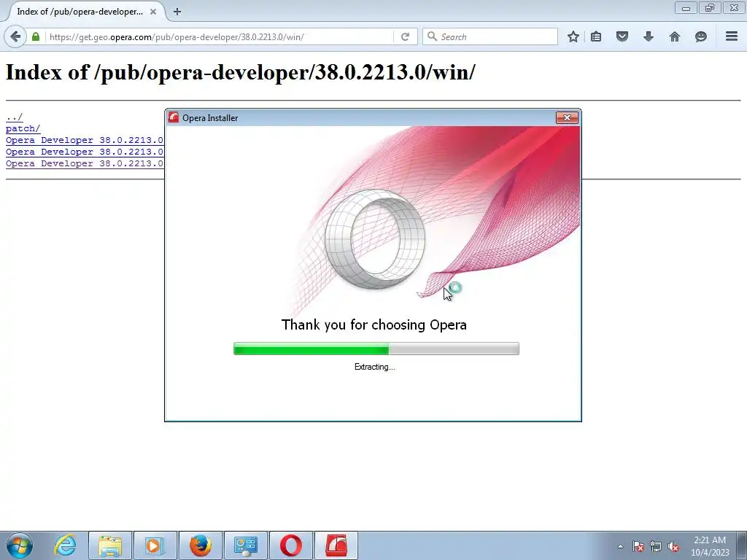Click the muted volume tray icon
Screen dimensions: 747x560
(x=673, y=547)
